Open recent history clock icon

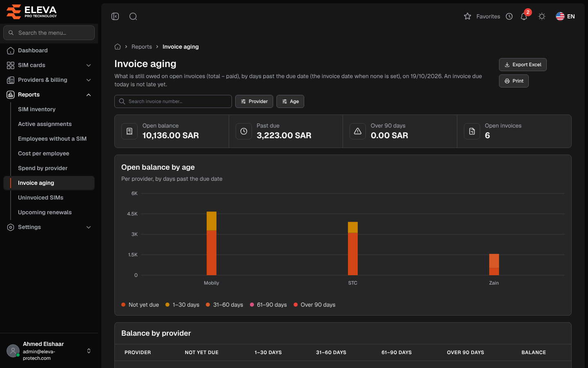tap(509, 16)
